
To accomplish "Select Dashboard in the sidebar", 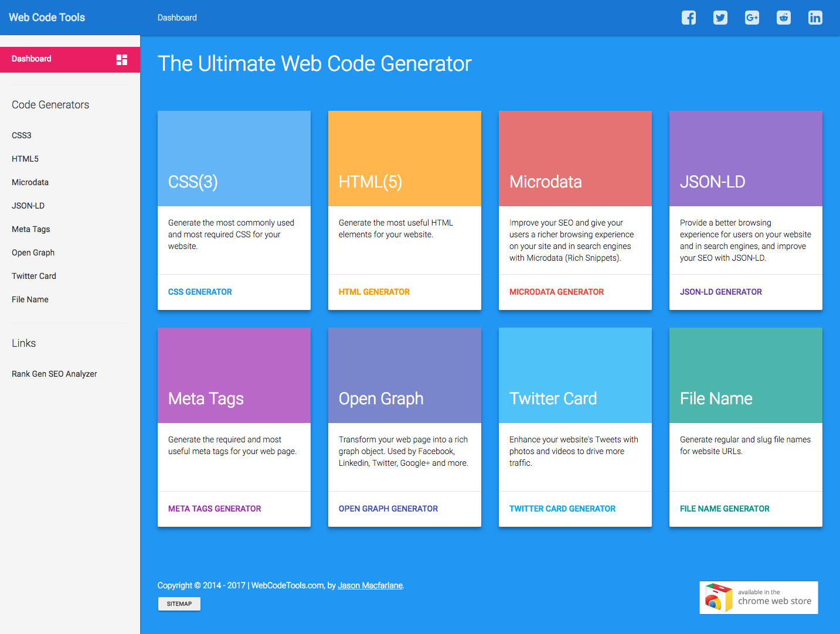I will pos(32,59).
